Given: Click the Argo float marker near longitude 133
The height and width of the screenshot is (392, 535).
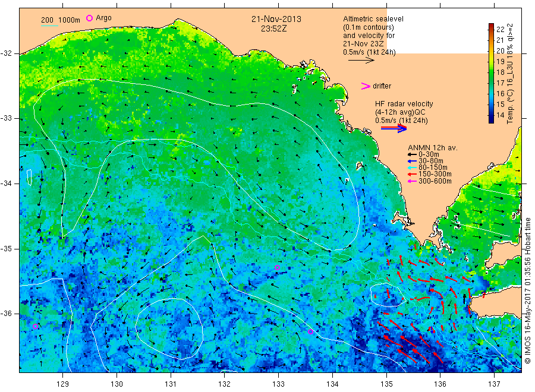Looking at the screenshot, I should (x=277, y=268).
